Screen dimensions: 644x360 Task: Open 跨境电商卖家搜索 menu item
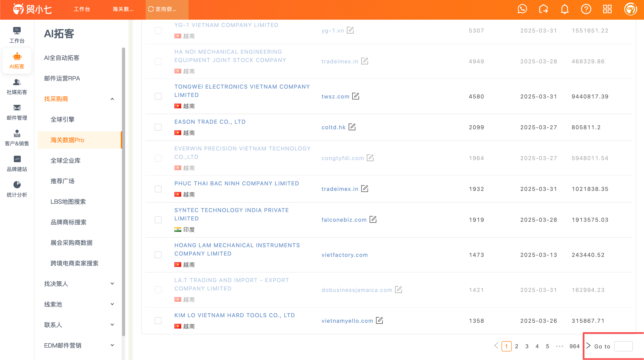point(74,263)
